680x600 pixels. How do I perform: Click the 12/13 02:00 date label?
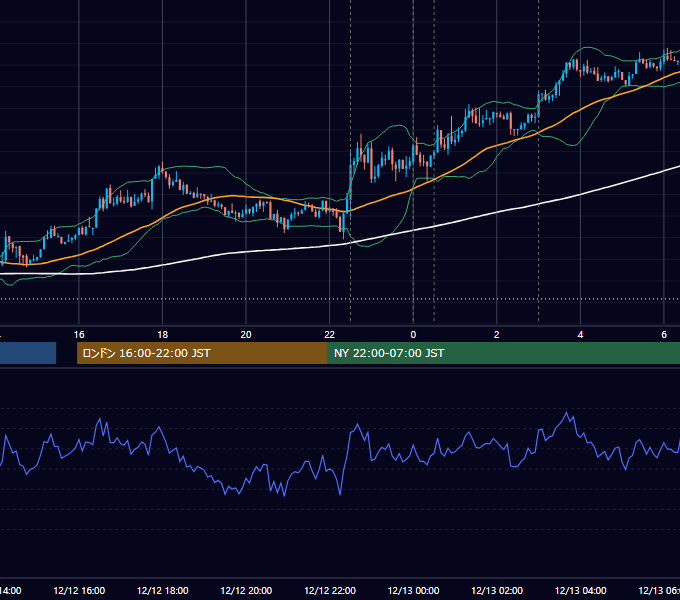pos(497,590)
